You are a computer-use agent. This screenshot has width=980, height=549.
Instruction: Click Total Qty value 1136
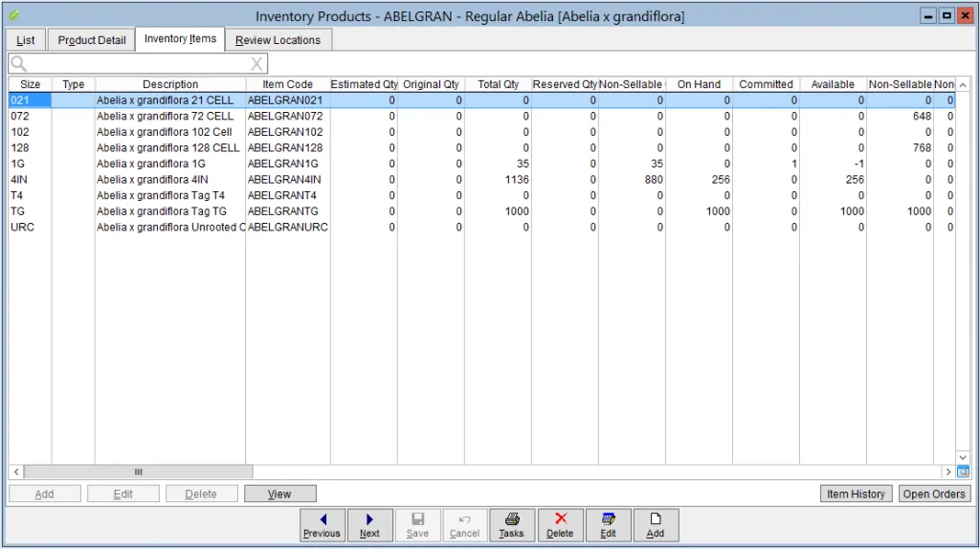coord(517,179)
